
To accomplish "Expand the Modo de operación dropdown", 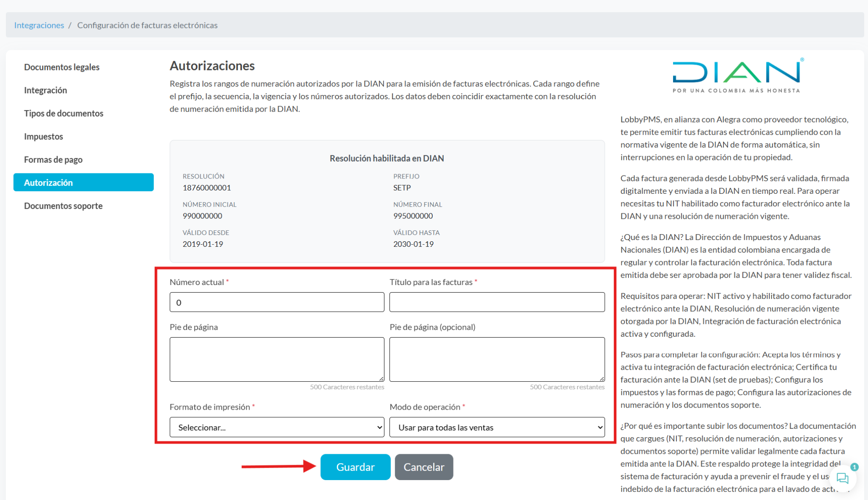I will click(497, 427).
